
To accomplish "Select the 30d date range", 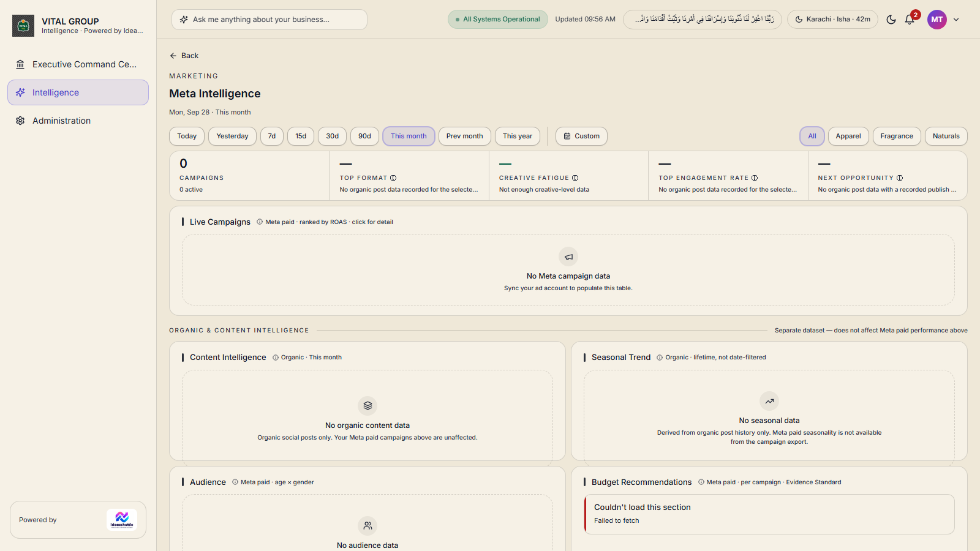I will 333,136.
